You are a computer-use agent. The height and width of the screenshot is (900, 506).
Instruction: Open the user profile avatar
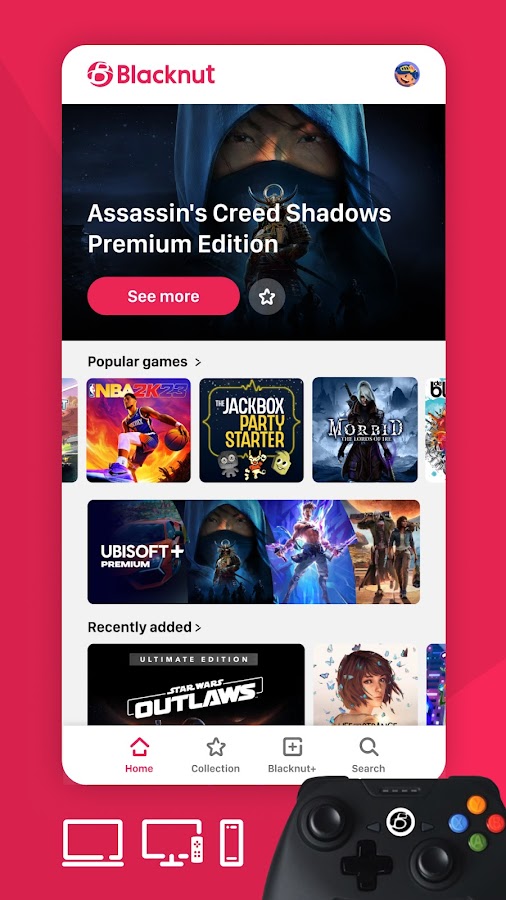coord(407,74)
